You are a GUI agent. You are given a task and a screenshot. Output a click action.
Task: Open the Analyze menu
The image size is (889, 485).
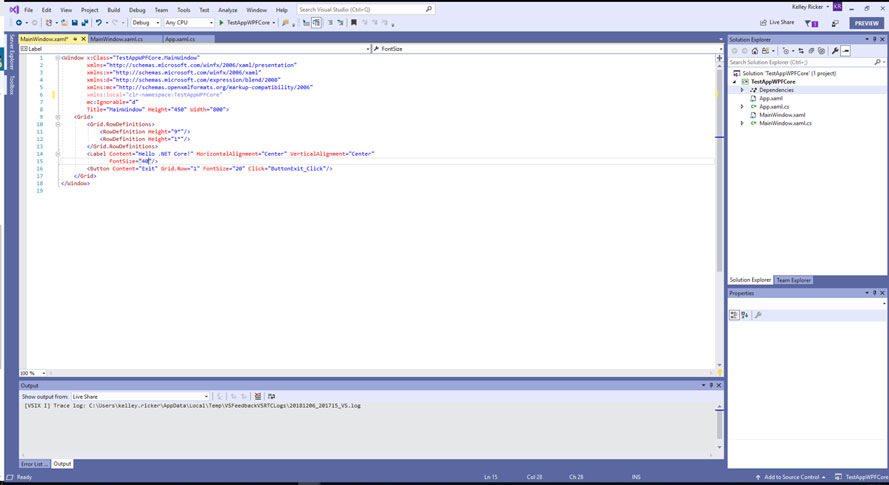[227, 10]
